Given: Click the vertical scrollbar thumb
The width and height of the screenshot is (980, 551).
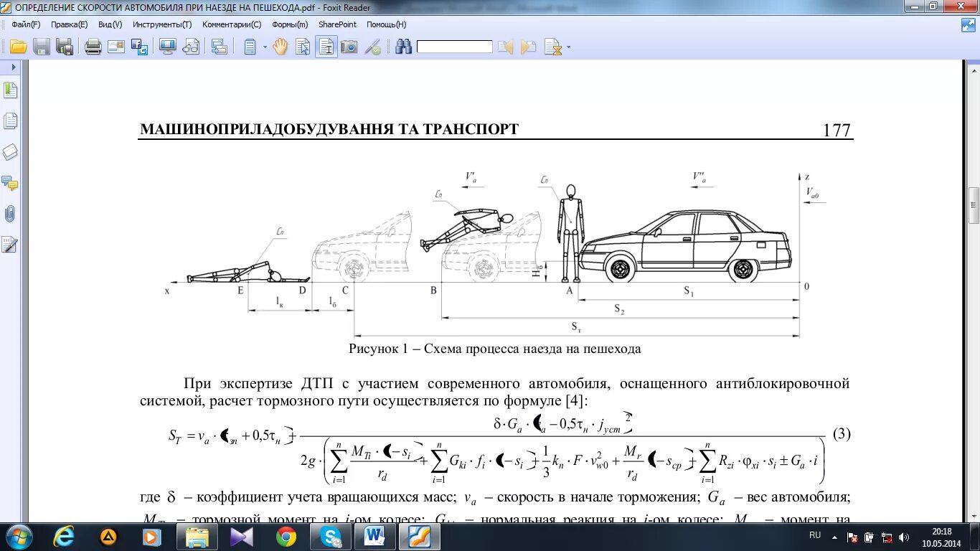Looking at the screenshot, I should click(974, 206).
